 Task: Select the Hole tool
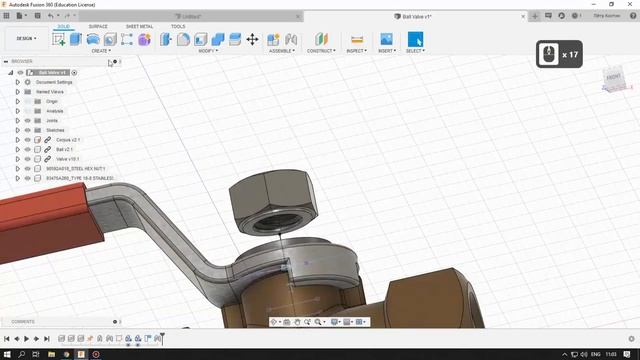[110, 39]
